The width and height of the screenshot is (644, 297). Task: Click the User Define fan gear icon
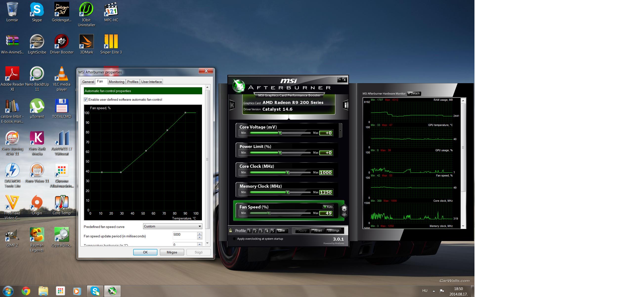(344, 211)
